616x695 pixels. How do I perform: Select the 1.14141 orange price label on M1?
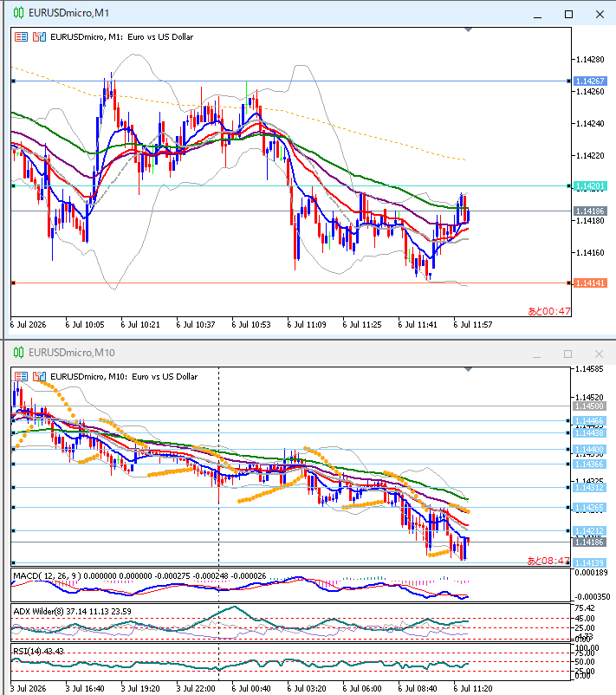pos(590,283)
